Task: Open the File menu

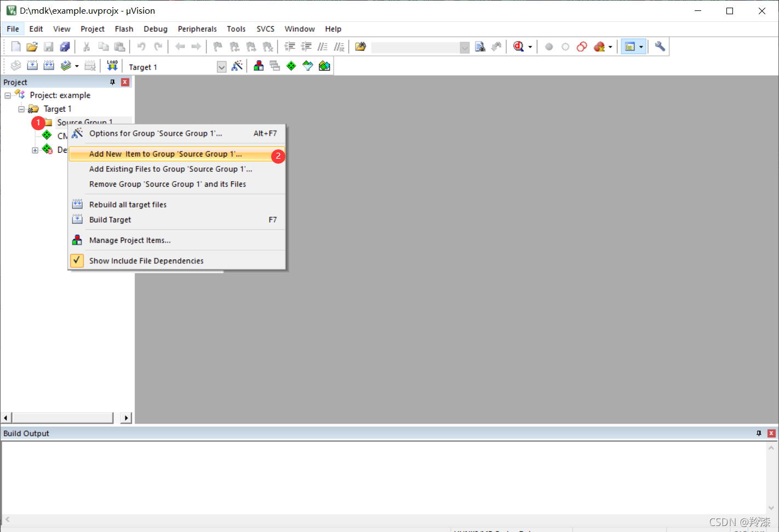Action: tap(13, 29)
